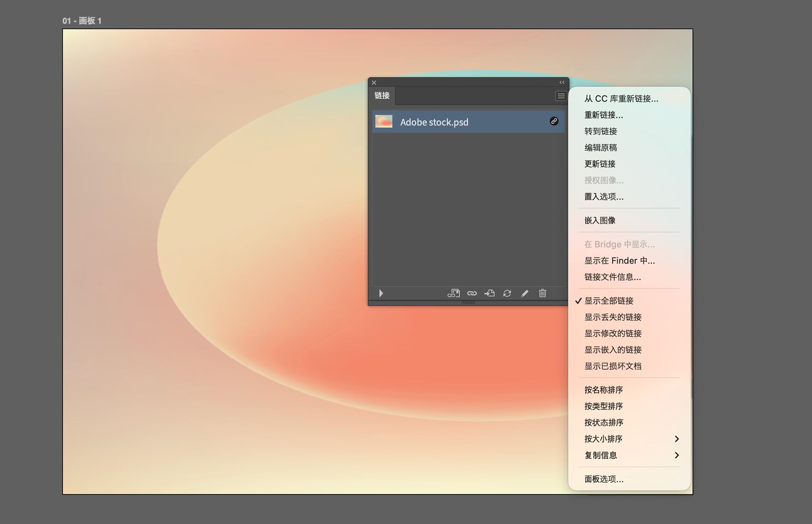The height and width of the screenshot is (524, 812).
Task: Expand link info disclosure triangle
Action: (381, 293)
